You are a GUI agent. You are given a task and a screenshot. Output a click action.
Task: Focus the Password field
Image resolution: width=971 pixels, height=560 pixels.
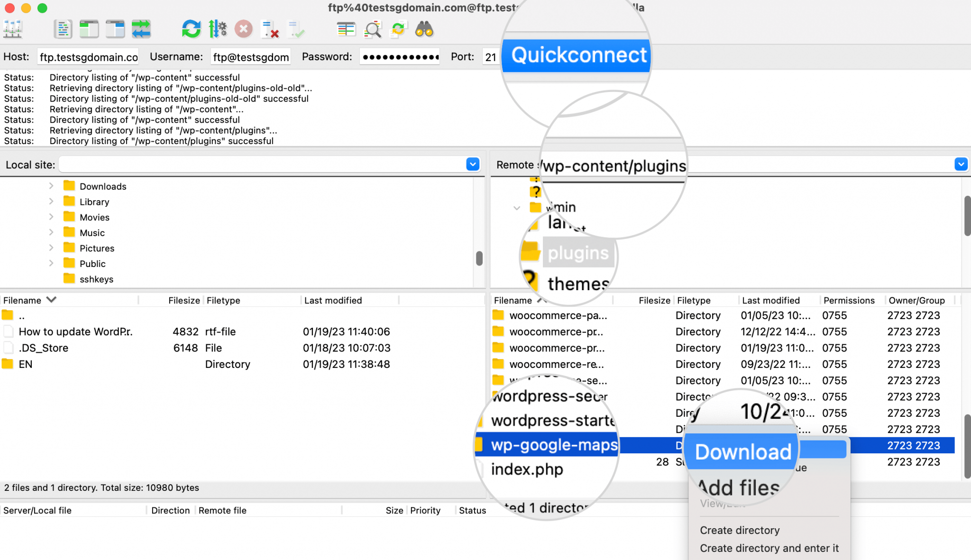pos(400,57)
